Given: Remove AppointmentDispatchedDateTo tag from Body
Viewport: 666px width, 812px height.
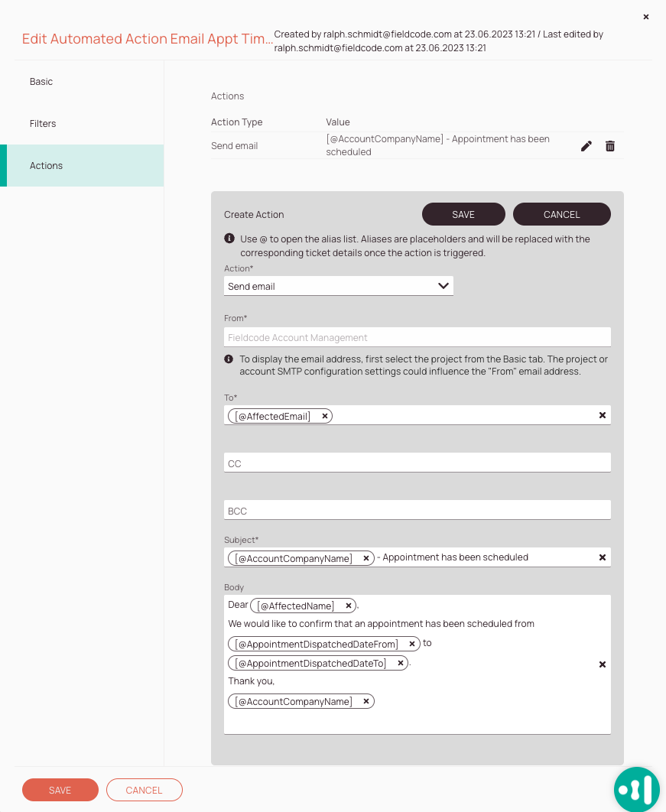Looking at the screenshot, I should tap(401, 663).
